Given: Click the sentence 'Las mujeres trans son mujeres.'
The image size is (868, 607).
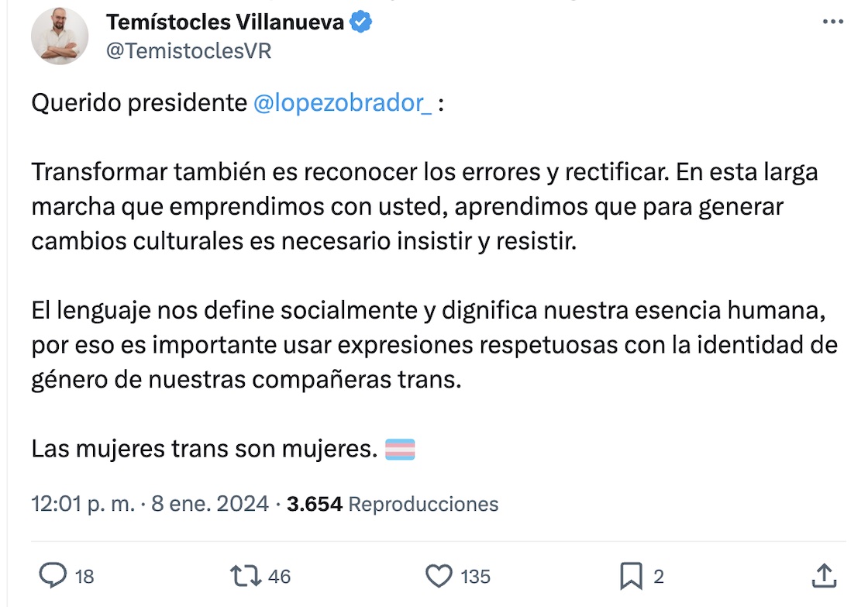Looking at the screenshot, I should 205,449.
